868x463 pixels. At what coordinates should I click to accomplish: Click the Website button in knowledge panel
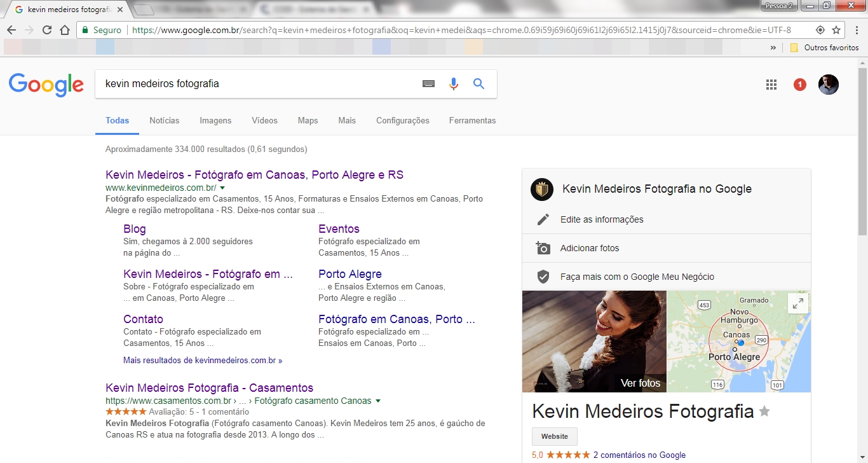pos(555,436)
